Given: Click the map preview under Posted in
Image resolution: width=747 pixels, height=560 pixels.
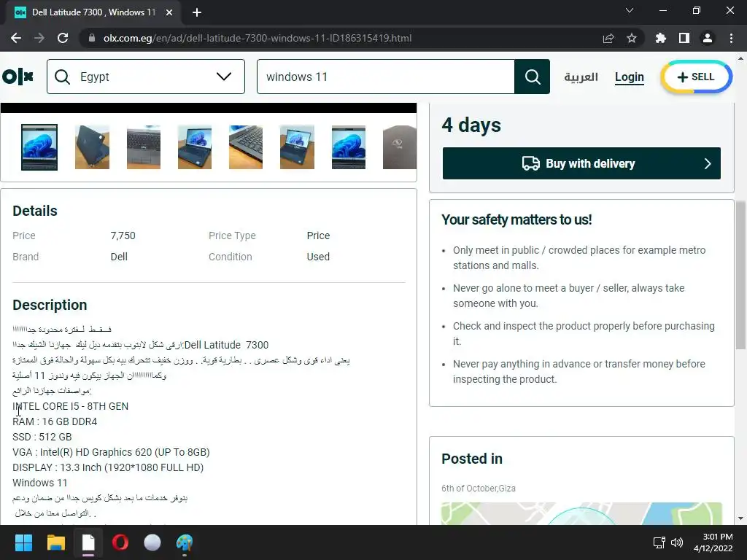Looking at the screenshot, I should point(581,513).
